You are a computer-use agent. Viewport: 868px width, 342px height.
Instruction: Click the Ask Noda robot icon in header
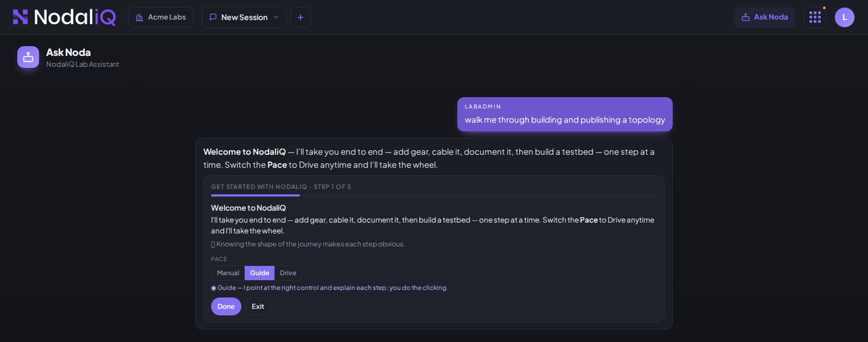(28, 57)
